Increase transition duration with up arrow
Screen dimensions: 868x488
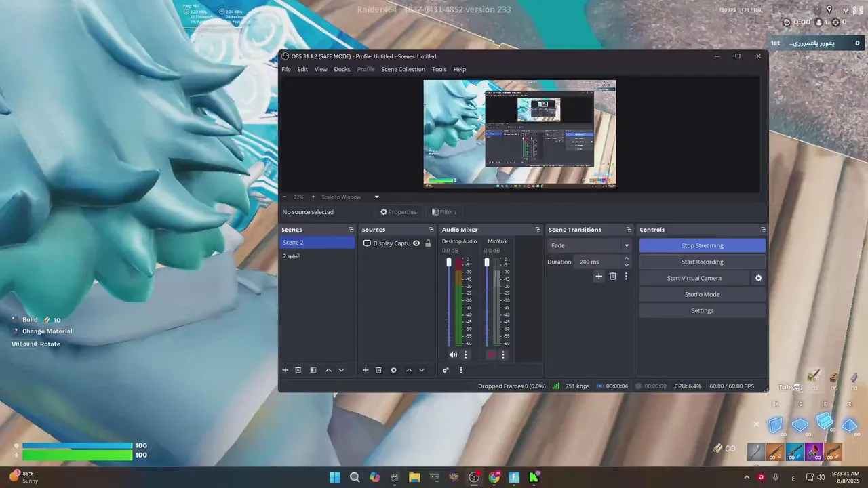[x=626, y=258]
